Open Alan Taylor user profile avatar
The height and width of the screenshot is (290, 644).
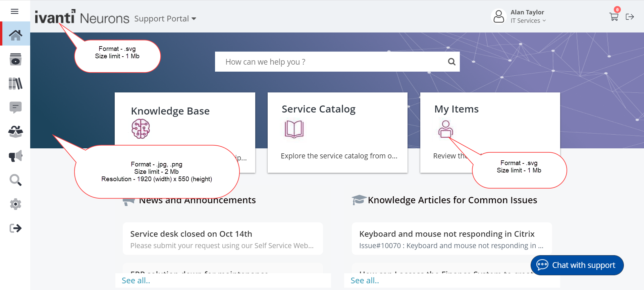(x=499, y=16)
